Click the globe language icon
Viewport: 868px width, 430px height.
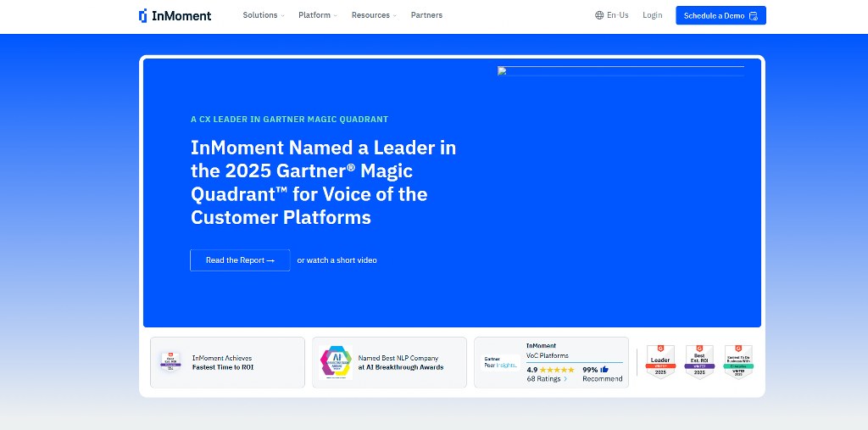599,15
